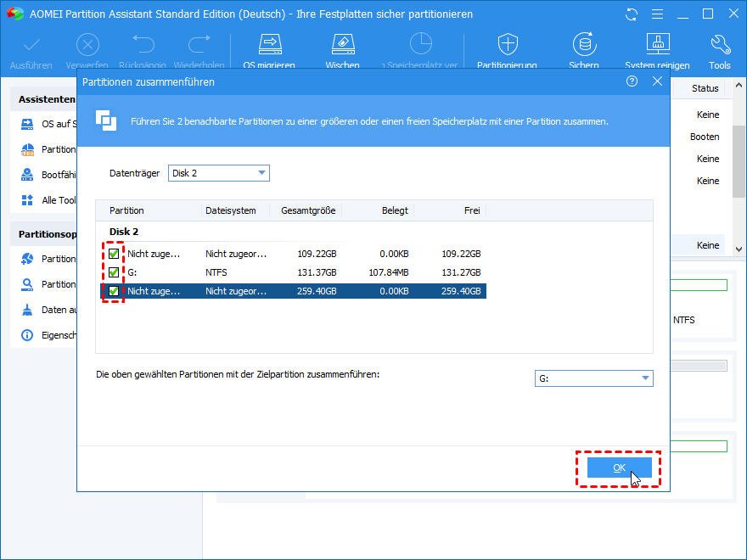Open the Tools wrench icon
Screen dimensions: 747x560
click(719, 45)
